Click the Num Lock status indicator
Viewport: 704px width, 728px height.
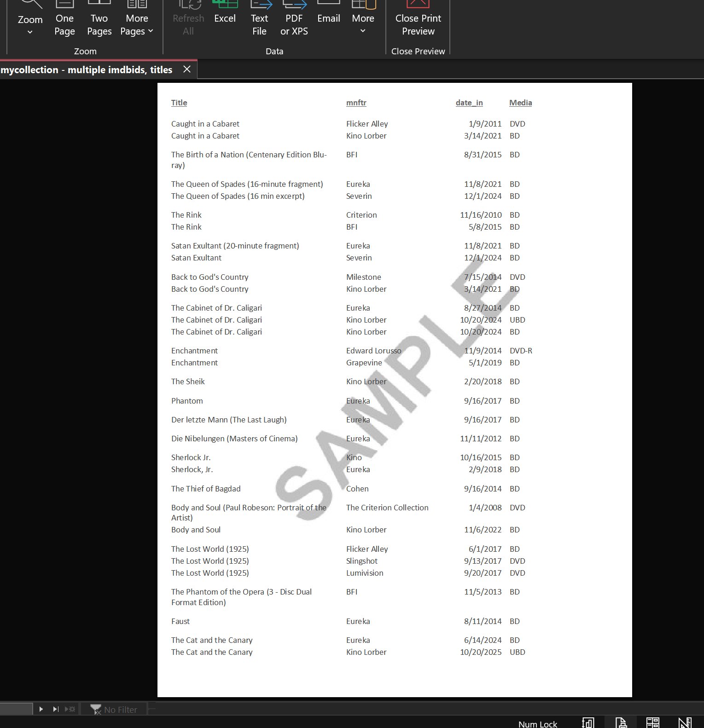538,724
